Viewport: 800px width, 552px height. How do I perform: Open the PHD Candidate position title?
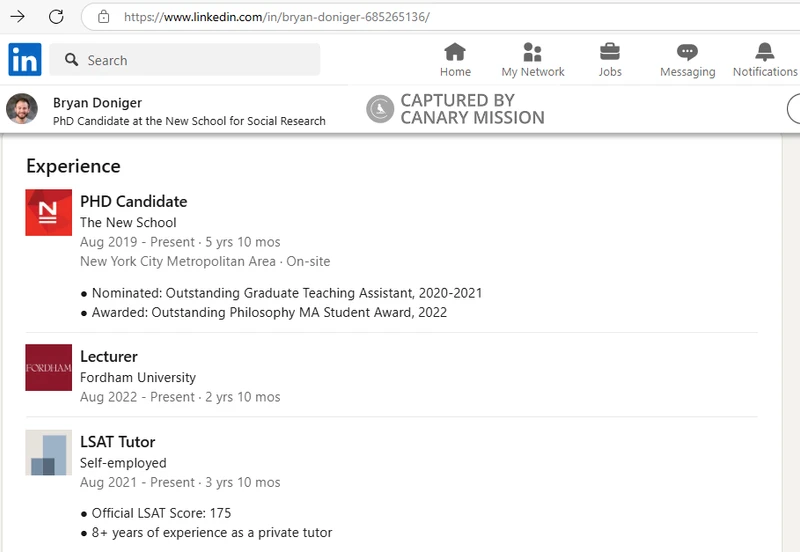134,202
